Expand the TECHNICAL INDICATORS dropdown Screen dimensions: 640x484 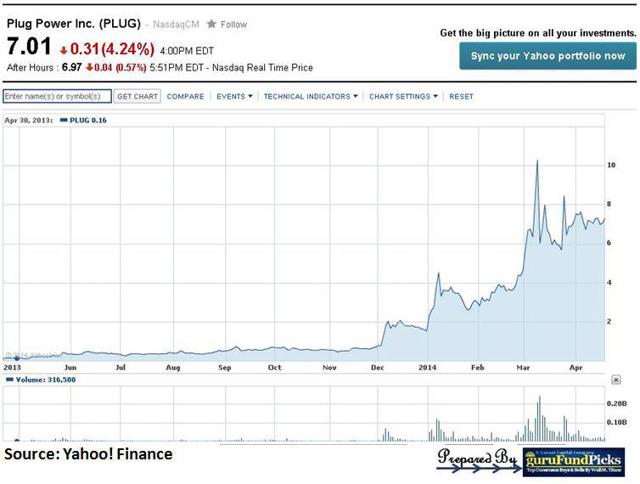click(x=311, y=96)
